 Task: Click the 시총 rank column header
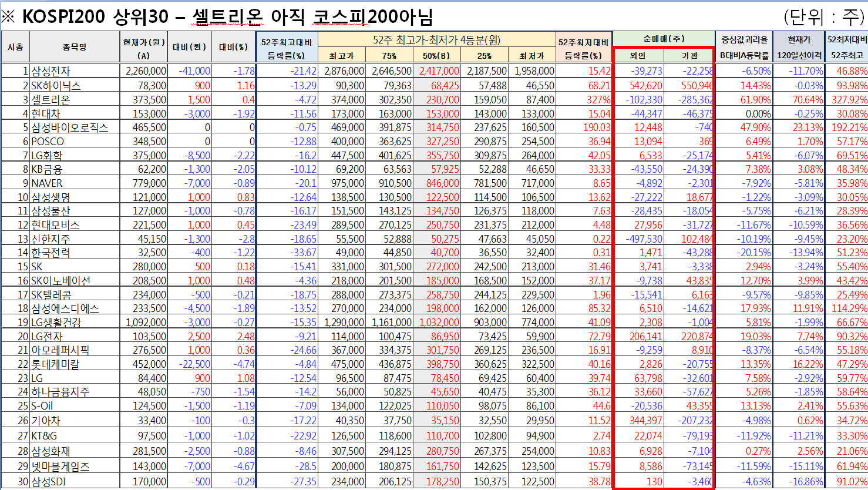pos(15,47)
